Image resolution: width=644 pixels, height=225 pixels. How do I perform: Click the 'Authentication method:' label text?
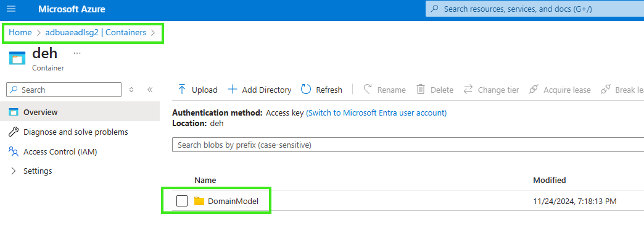[217, 112]
